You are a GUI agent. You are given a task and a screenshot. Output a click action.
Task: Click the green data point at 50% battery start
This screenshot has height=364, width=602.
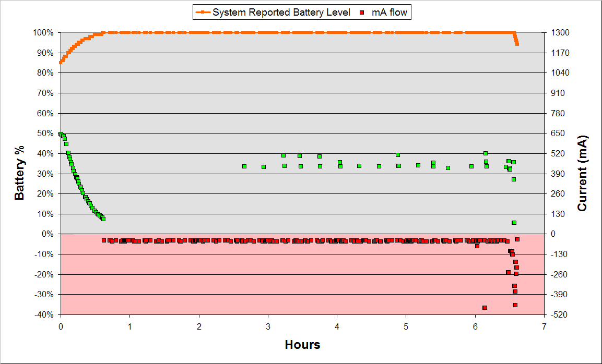pos(61,134)
